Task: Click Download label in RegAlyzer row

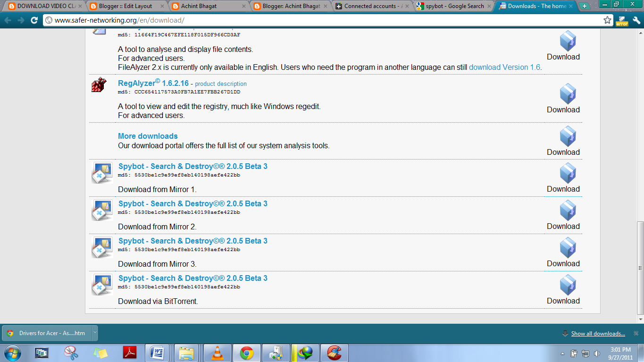Action: (x=563, y=109)
